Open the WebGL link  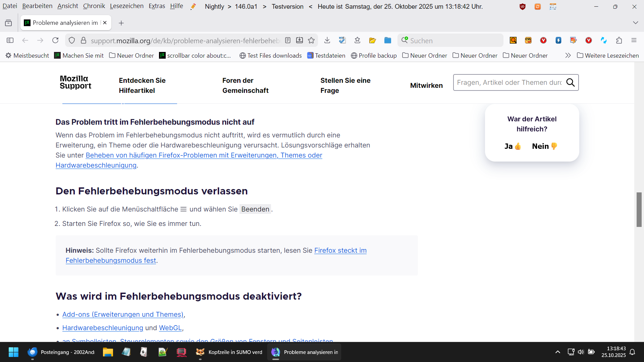tap(170, 328)
